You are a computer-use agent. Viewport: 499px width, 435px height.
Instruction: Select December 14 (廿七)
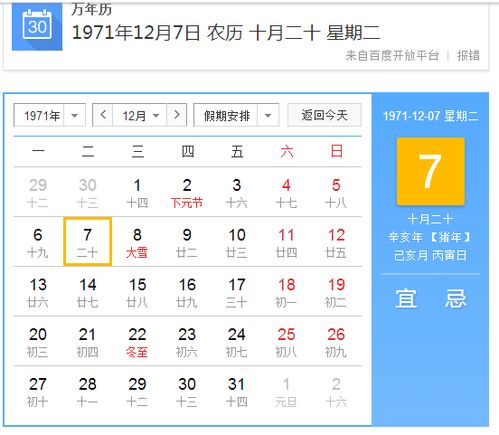(x=88, y=292)
